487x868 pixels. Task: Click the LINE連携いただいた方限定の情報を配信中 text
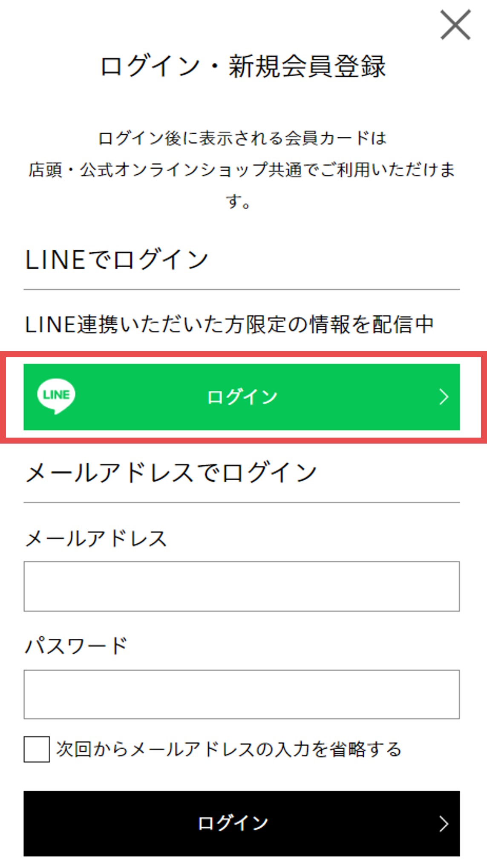pyautogui.click(x=229, y=324)
